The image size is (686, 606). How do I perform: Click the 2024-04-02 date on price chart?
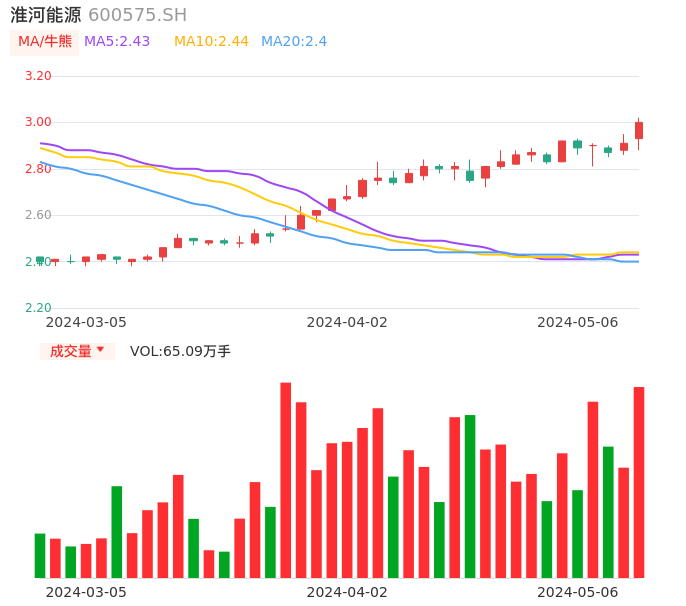coord(347,322)
